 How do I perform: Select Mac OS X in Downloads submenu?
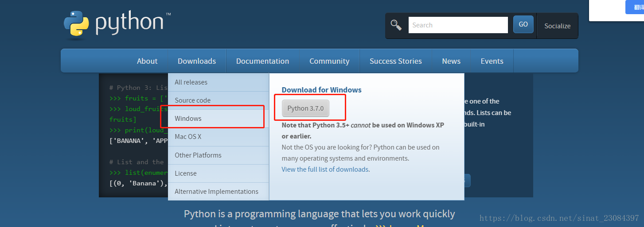pos(219,137)
